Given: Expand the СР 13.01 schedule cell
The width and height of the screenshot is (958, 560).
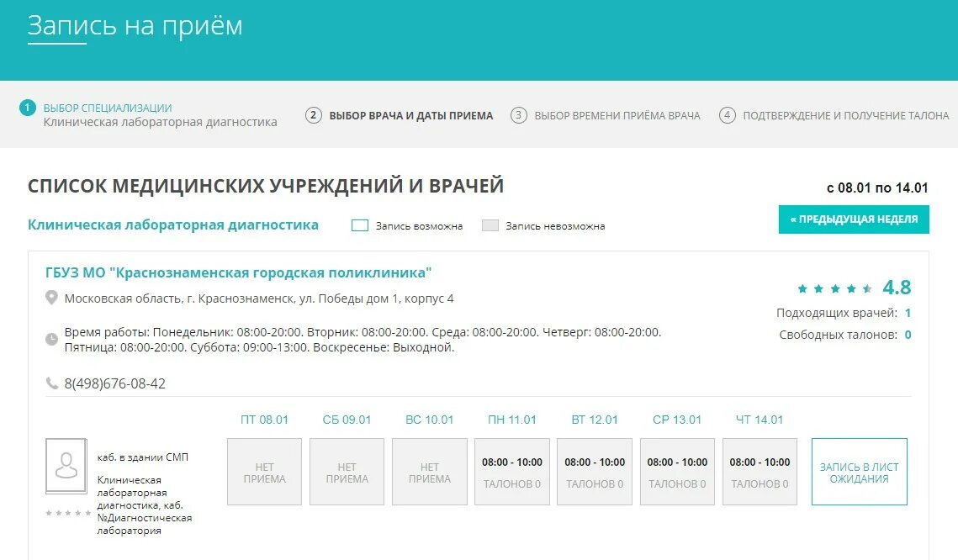Looking at the screenshot, I should click(x=677, y=471).
